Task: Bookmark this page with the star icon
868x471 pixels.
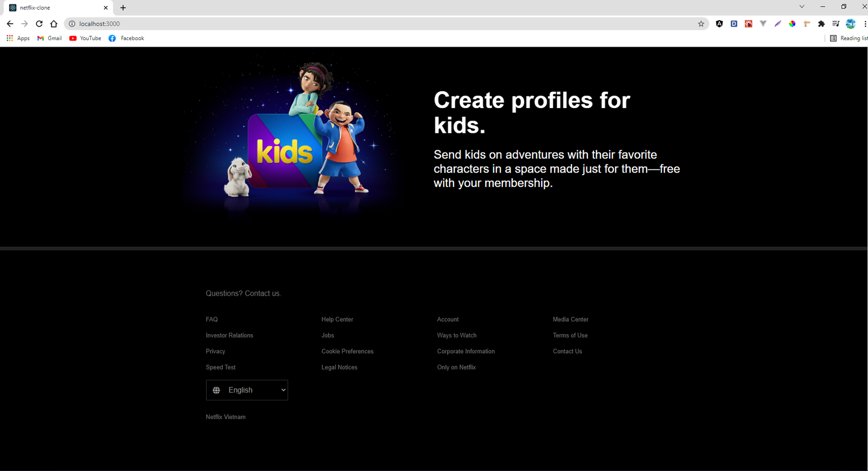Action: [701, 24]
